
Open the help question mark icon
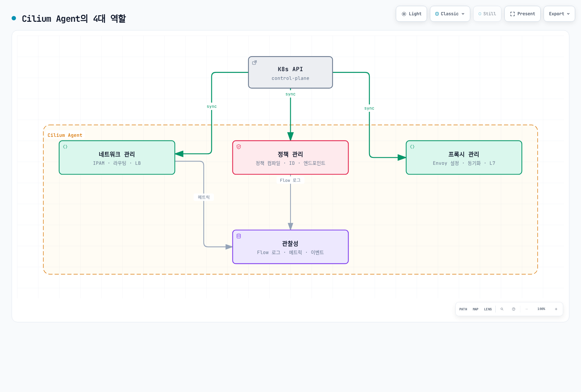513,309
